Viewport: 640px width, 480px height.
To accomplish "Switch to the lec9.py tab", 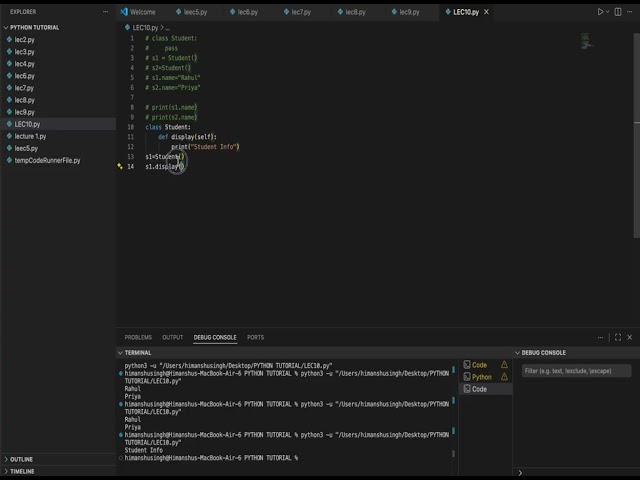I will click(406, 12).
